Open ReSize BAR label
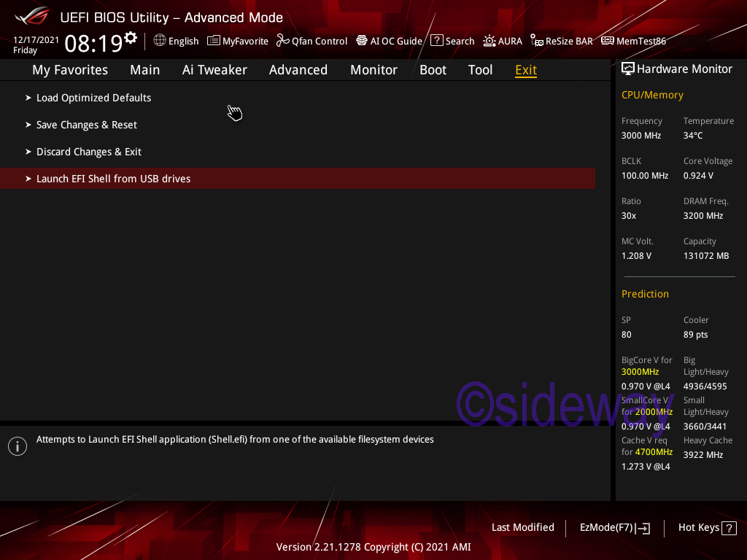This screenshot has height=560, width=747. (x=569, y=42)
